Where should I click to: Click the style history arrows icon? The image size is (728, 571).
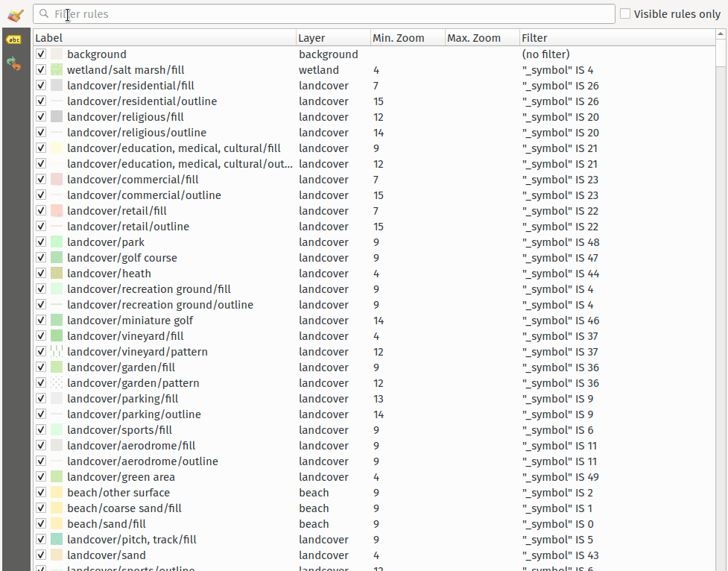(13, 64)
